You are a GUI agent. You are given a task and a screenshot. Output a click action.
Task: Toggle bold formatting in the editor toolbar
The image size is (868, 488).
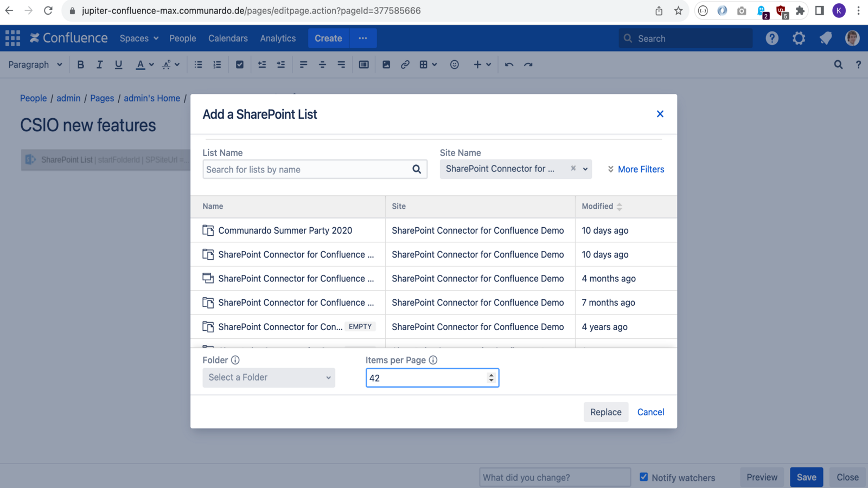pyautogui.click(x=80, y=65)
